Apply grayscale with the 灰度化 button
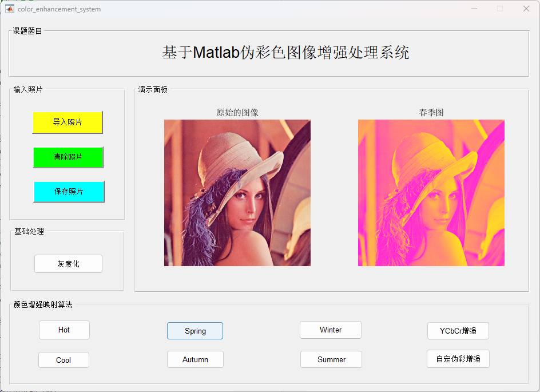This screenshot has height=392, width=540. coord(68,264)
